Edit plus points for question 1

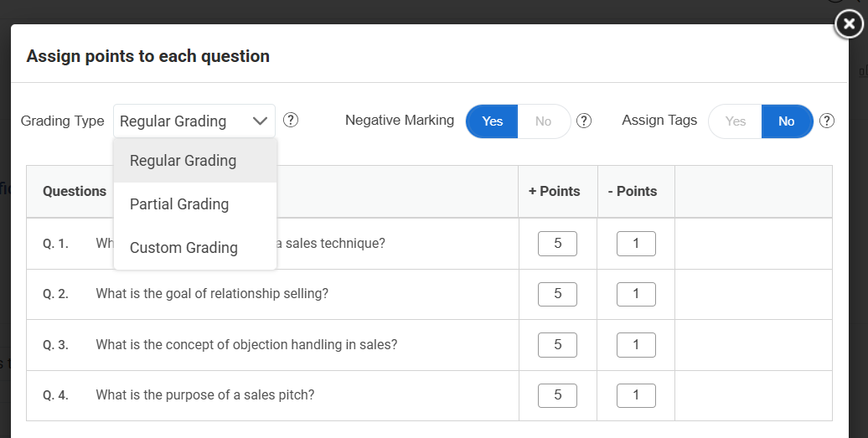pyautogui.click(x=557, y=244)
